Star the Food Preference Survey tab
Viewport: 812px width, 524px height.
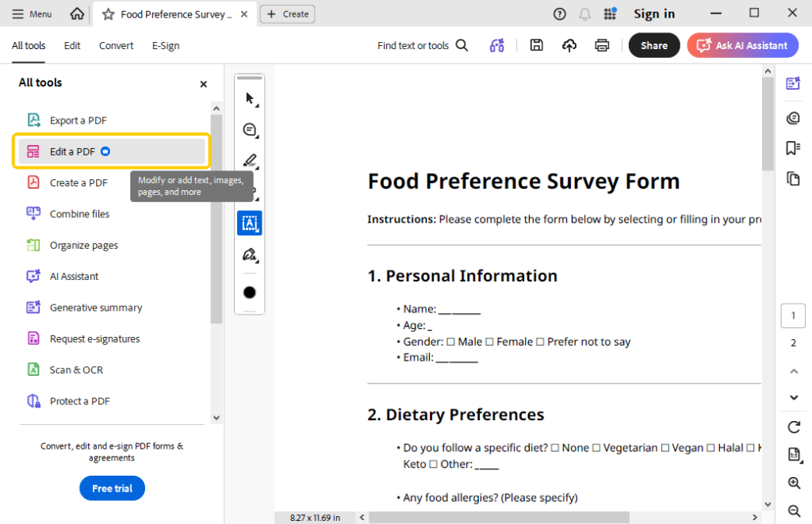point(108,14)
